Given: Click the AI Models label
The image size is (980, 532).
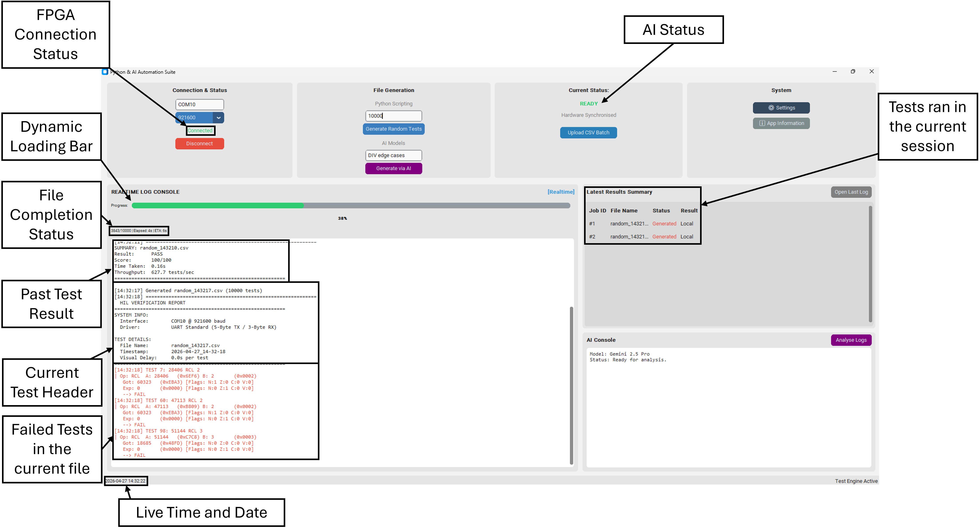Looking at the screenshot, I should click(x=393, y=143).
